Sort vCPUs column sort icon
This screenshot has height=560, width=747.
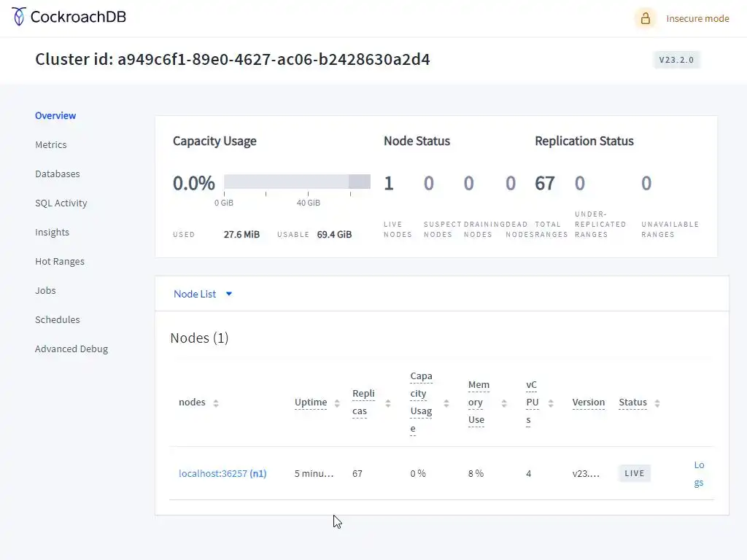(x=551, y=403)
